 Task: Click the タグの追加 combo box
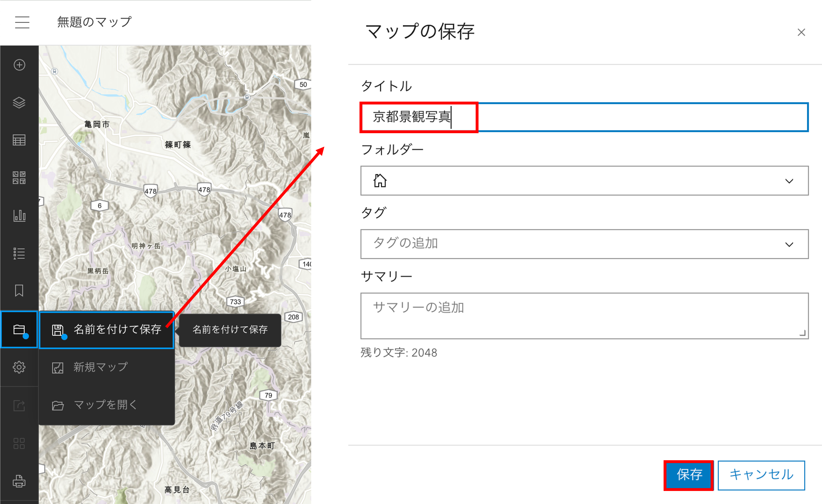pyautogui.click(x=584, y=244)
